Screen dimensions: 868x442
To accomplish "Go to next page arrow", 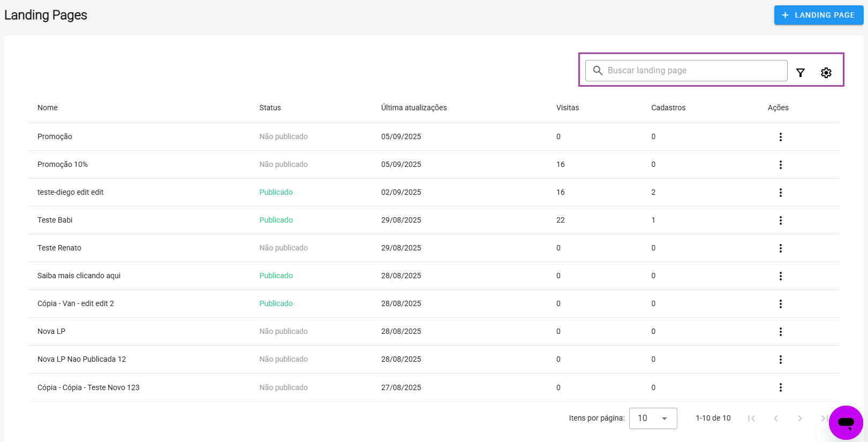I will tap(799, 418).
